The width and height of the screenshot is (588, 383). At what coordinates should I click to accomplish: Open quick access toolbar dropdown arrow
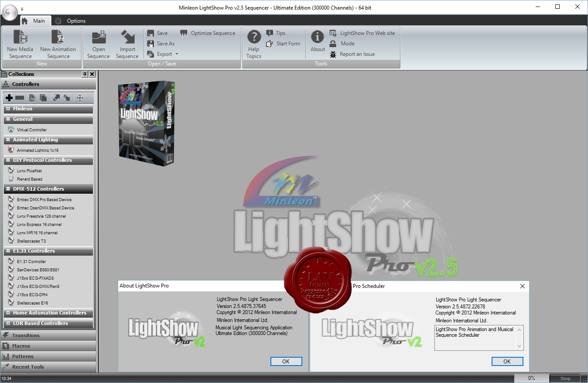click(x=22, y=9)
